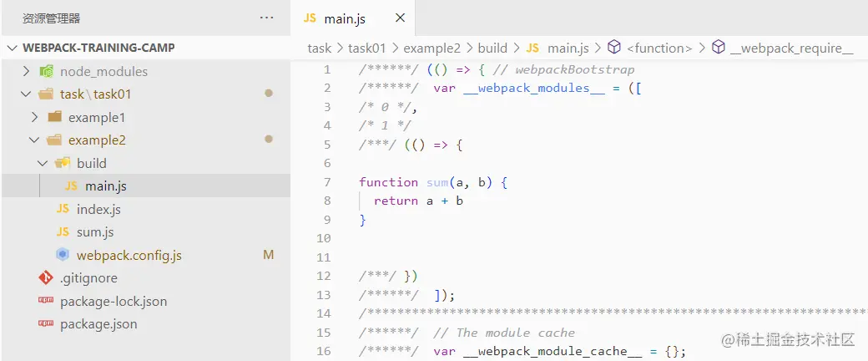
Task: Click 'build' in the breadcrumb
Action: click(x=492, y=48)
